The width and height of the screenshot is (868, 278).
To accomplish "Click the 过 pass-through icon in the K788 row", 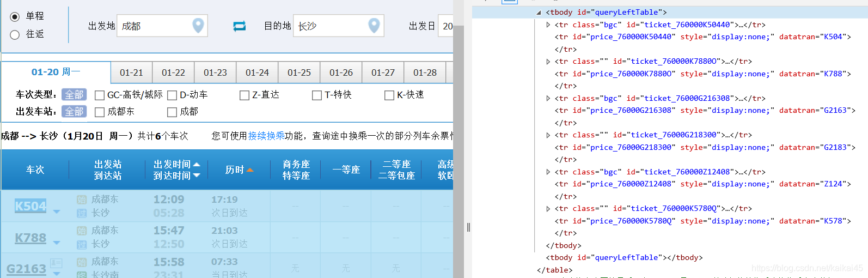I will pyautogui.click(x=82, y=244).
